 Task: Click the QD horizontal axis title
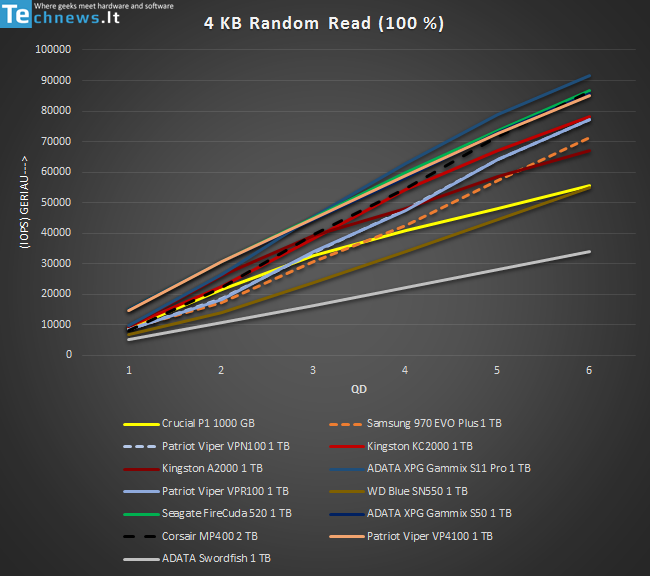tap(359, 389)
